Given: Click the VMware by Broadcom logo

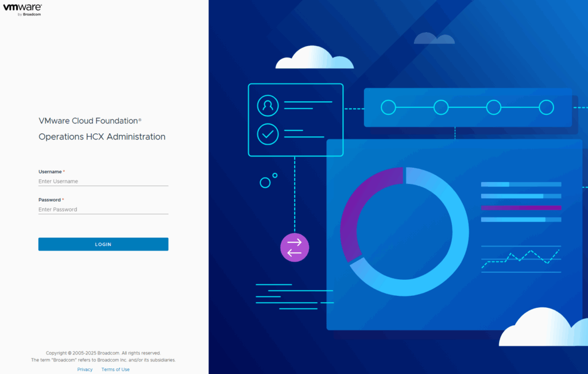Looking at the screenshot, I should (22, 10).
